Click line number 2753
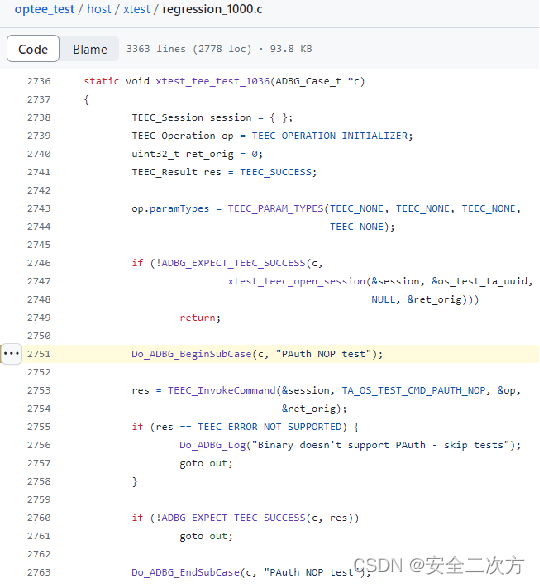Screen dimensions: 540x584 point(39,390)
